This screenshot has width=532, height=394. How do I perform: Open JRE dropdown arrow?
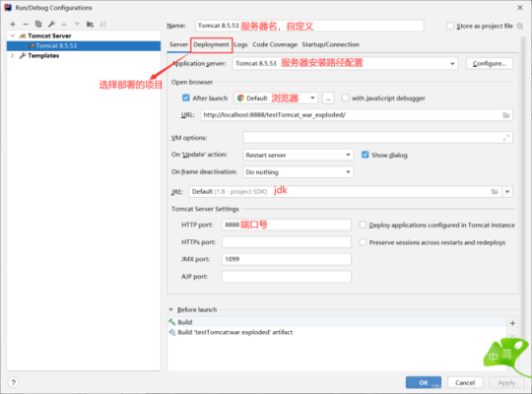pyautogui.click(x=507, y=192)
